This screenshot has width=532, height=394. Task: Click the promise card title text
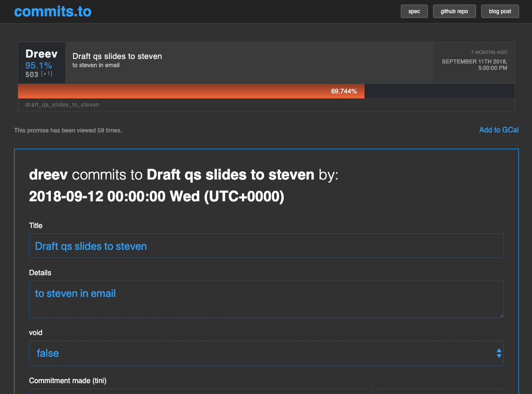[x=117, y=56]
